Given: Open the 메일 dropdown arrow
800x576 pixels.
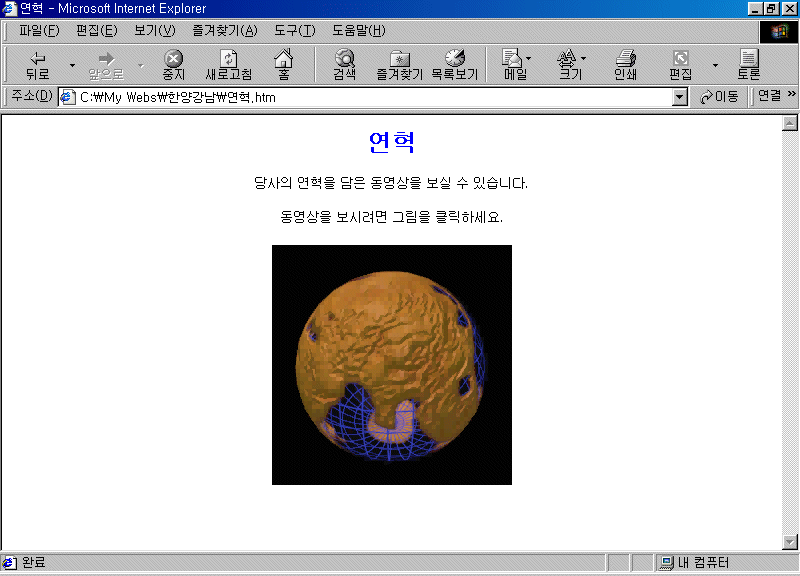Looking at the screenshot, I should [x=529, y=58].
